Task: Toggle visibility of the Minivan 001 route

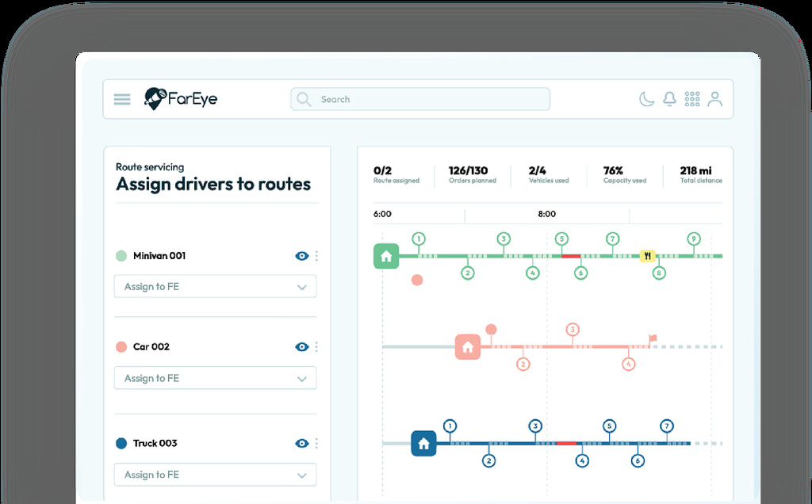Action: [x=302, y=256]
